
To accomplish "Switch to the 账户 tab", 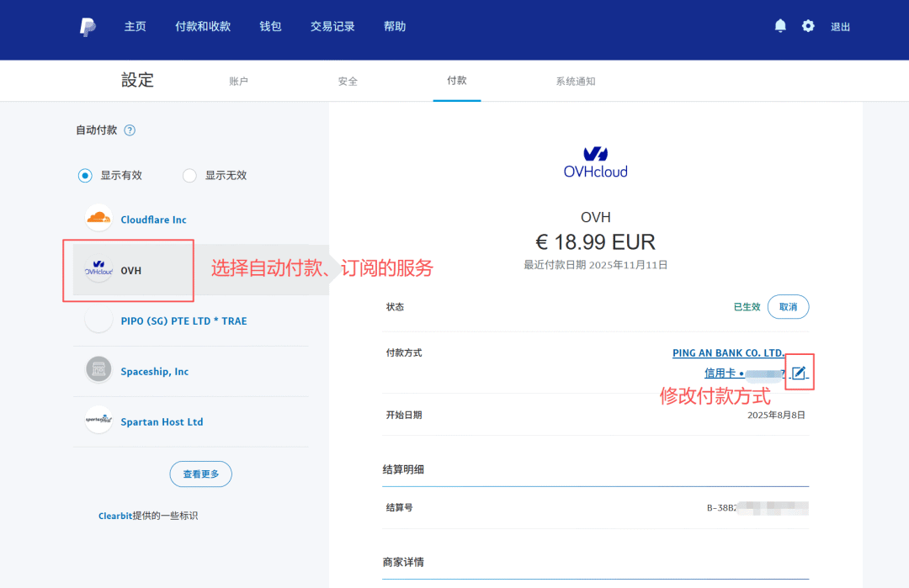I will pos(239,81).
